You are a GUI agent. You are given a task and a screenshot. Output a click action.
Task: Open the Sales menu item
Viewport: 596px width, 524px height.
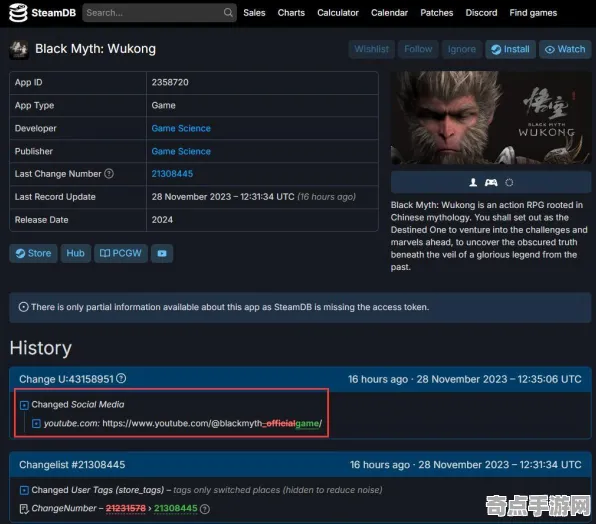coord(254,13)
